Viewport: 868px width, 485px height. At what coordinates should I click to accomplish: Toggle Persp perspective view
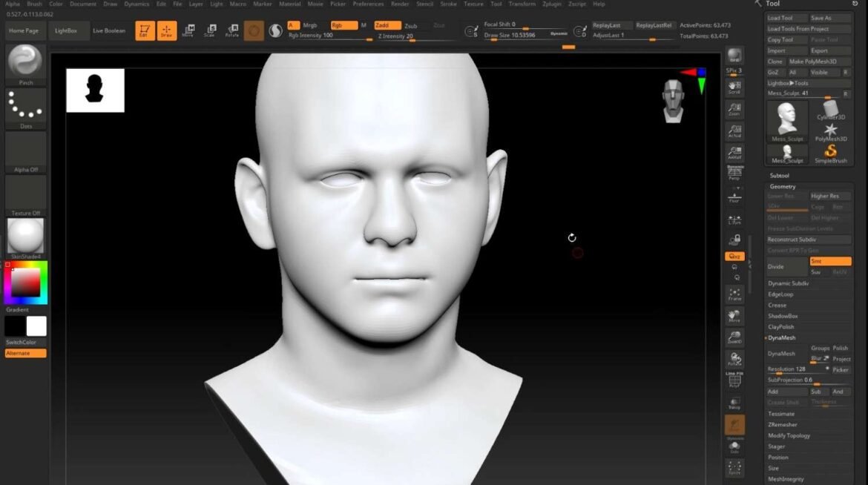point(734,173)
